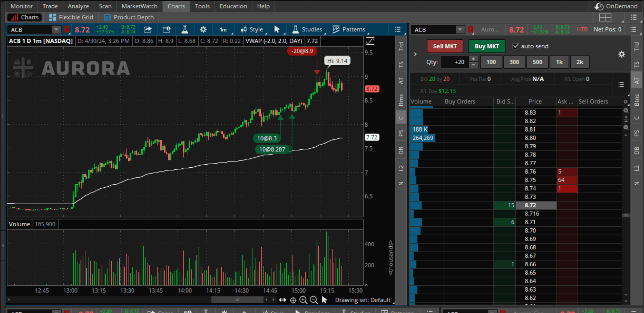Open the list menu beside Net Pos
The height and width of the screenshot is (313, 644).
tap(633, 29)
